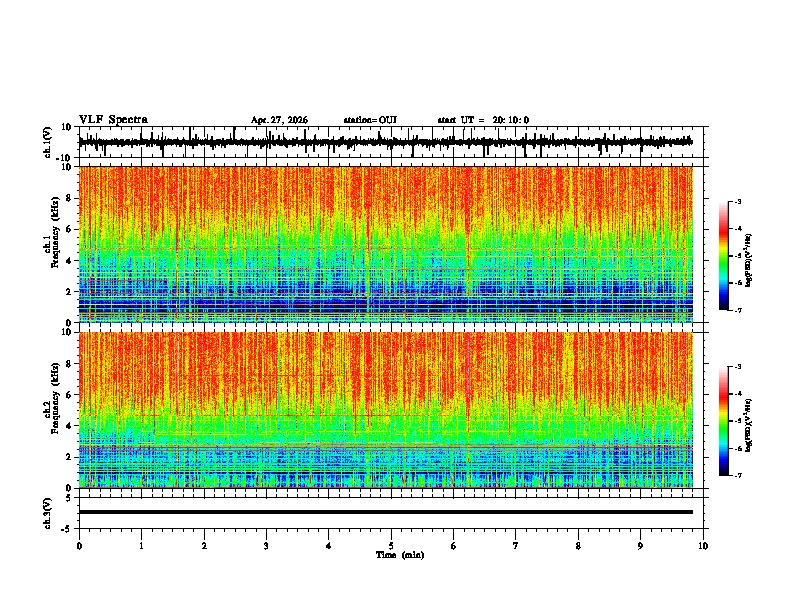Click the 10 minute tick on time axis
Viewport: 792px width, 612px height.
click(703, 546)
